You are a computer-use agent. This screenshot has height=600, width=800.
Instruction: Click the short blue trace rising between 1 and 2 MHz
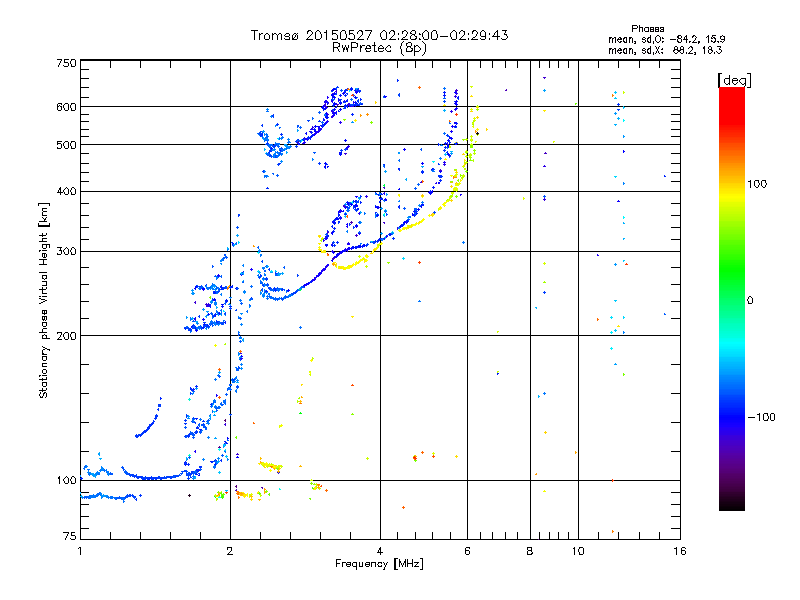[x=148, y=418]
